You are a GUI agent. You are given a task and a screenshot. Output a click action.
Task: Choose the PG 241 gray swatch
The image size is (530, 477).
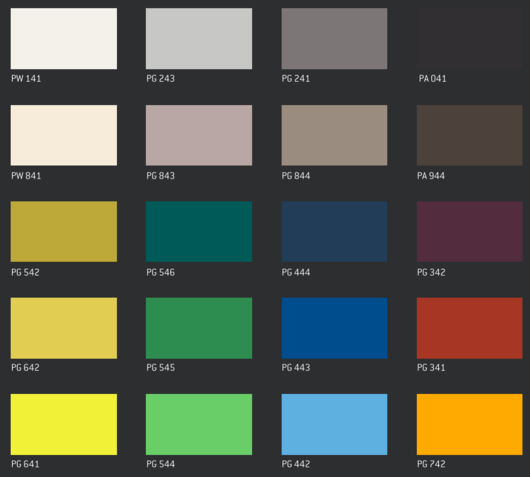[x=334, y=39]
